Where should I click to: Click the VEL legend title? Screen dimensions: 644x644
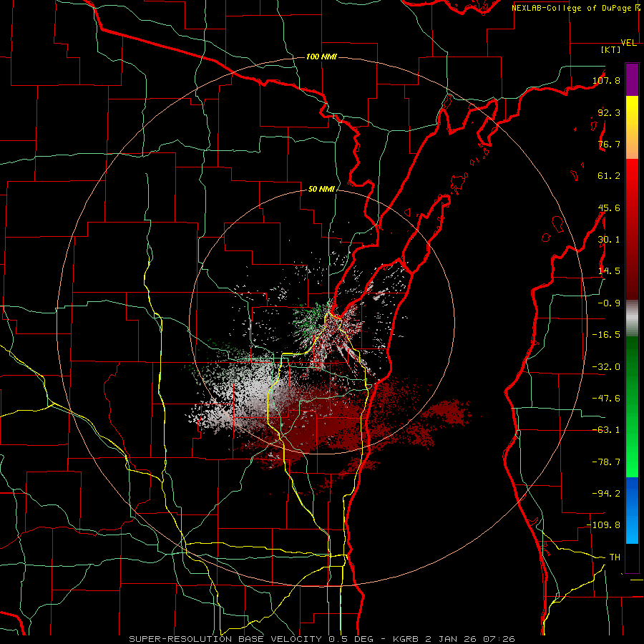click(628, 43)
